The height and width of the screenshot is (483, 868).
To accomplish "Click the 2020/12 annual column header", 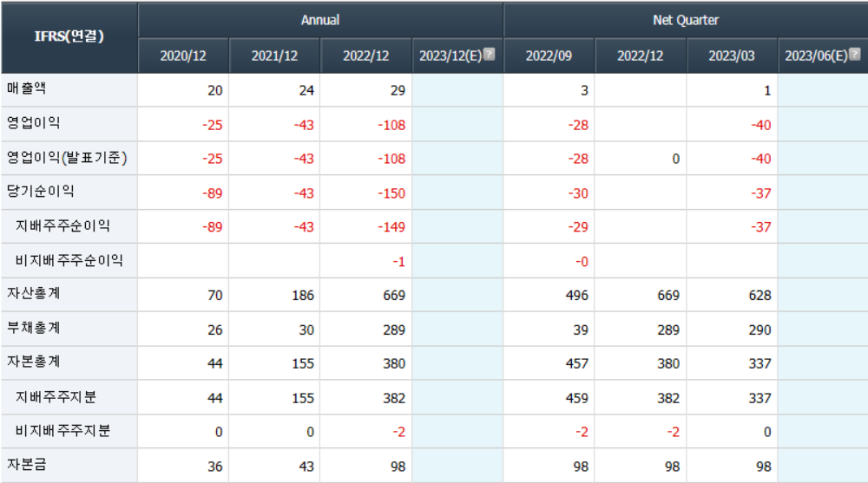I will [183, 55].
